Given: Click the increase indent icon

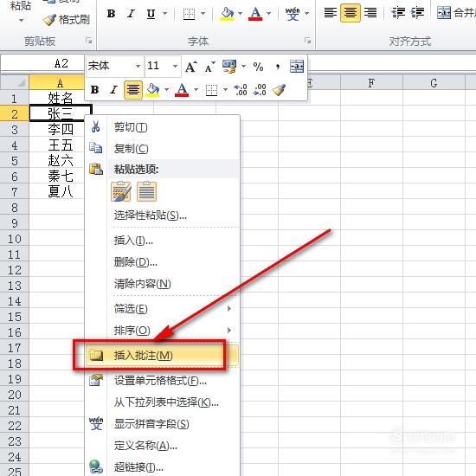Looking at the screenshot, I should coord(417,13).
